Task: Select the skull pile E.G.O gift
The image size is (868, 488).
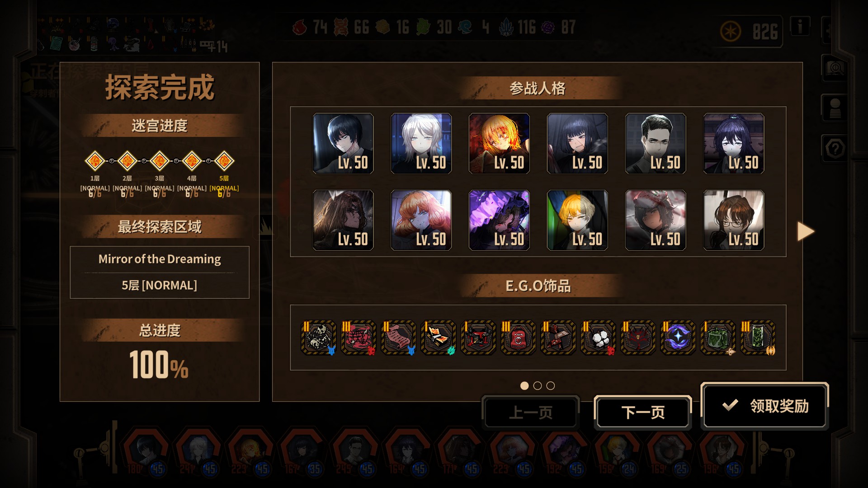Action: [x=319, y=338]
